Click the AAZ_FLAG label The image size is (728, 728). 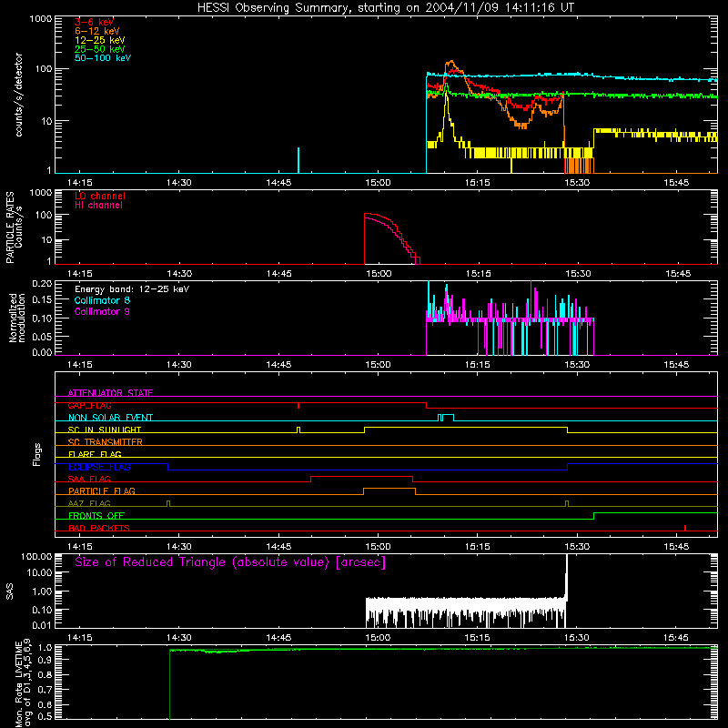[89, 503]
